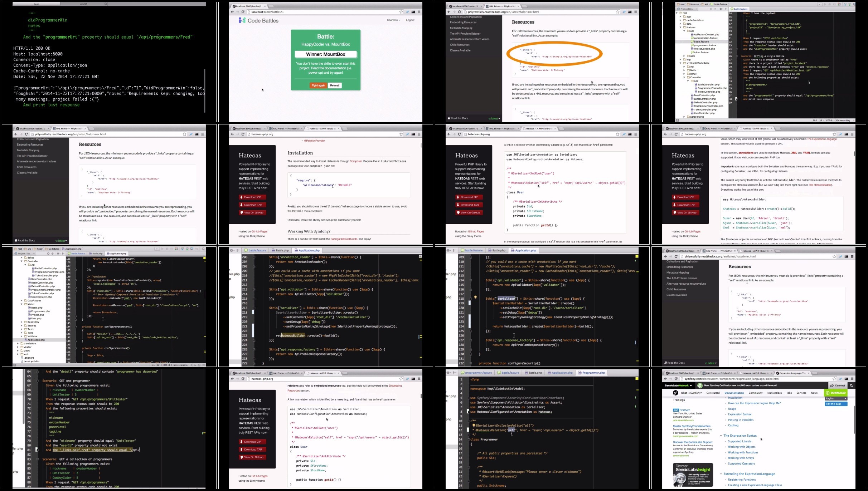Expand the logs folder in the rest tree
Image resolution: width=868 pixels, height=491 pixels.
[x=681, y=59]
